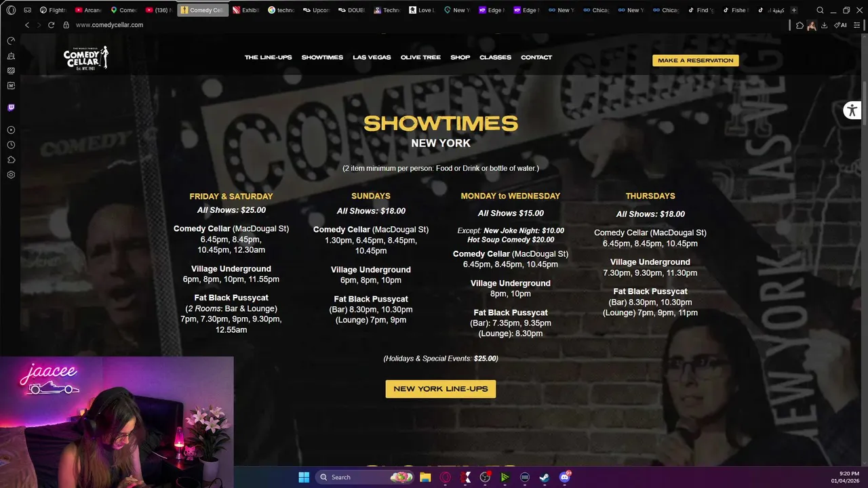Click the site padlock security icon

tap(66, 25)
